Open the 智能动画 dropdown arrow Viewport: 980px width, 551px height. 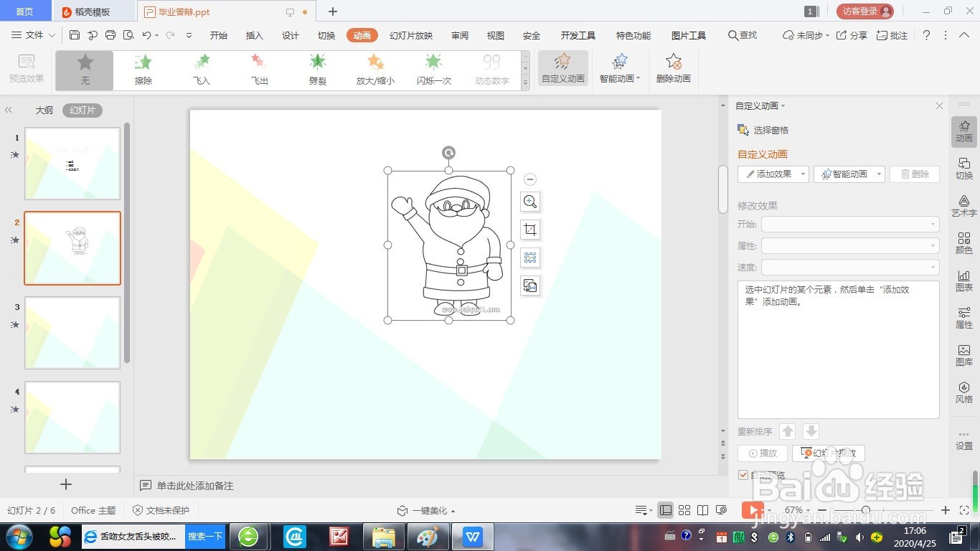(x=878, y=174)
